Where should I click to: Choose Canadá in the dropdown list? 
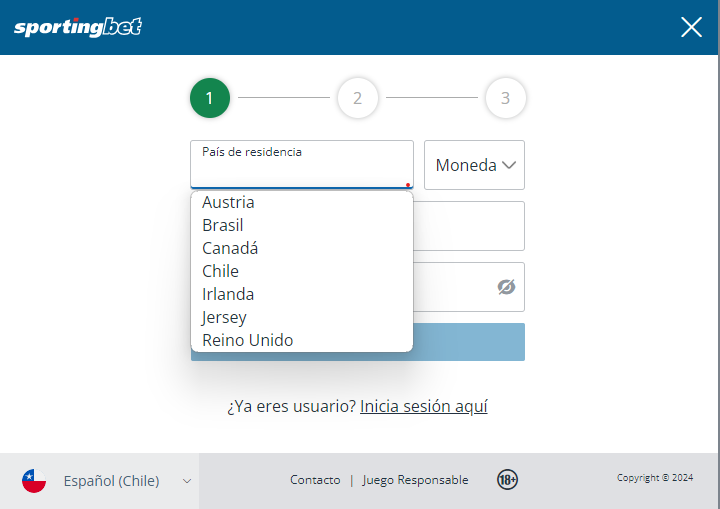pos(230,248)
